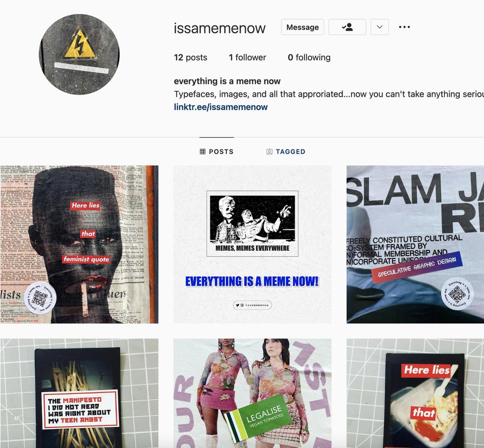This screenshot has height=448, width=484.
Task: Open the linktr.ee/issamemenow link
Action: [221, 107]
